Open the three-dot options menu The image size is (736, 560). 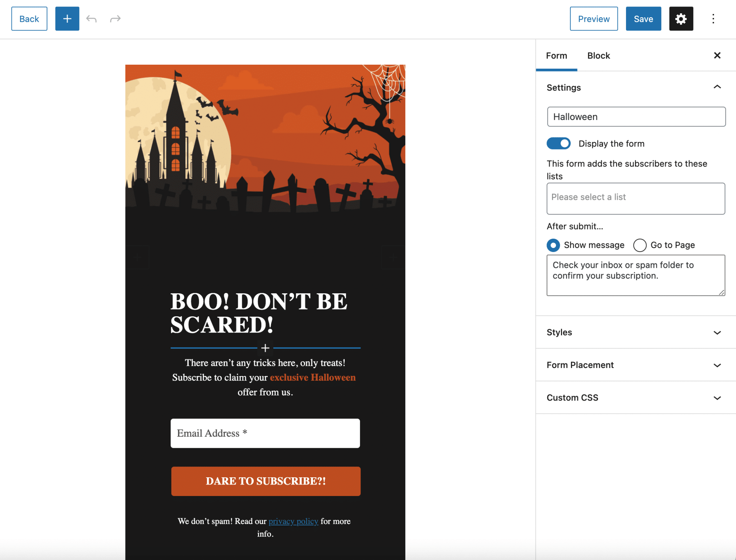(x=713, y=19)
